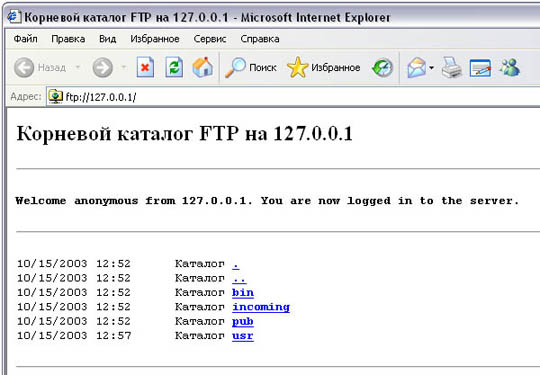The width and height of the screenshot is (540, 375).
Task: Click the Forward arrow icon
Action: coord(102,67)
